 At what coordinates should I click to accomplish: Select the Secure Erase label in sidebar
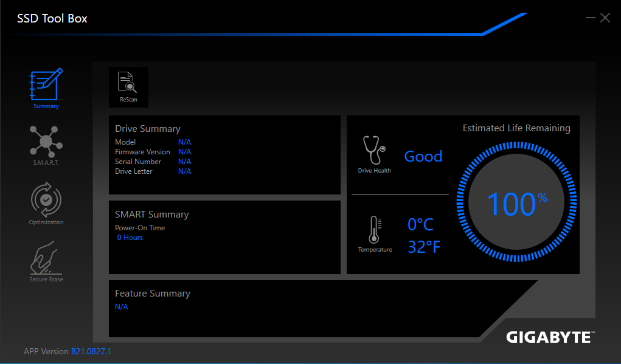[x=46, y=280]
